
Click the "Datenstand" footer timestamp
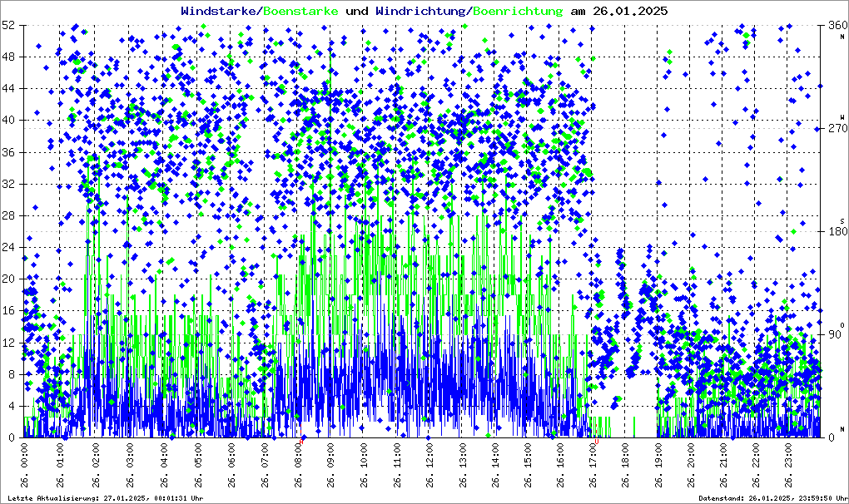pyautogui.click(x=771, y=498)
